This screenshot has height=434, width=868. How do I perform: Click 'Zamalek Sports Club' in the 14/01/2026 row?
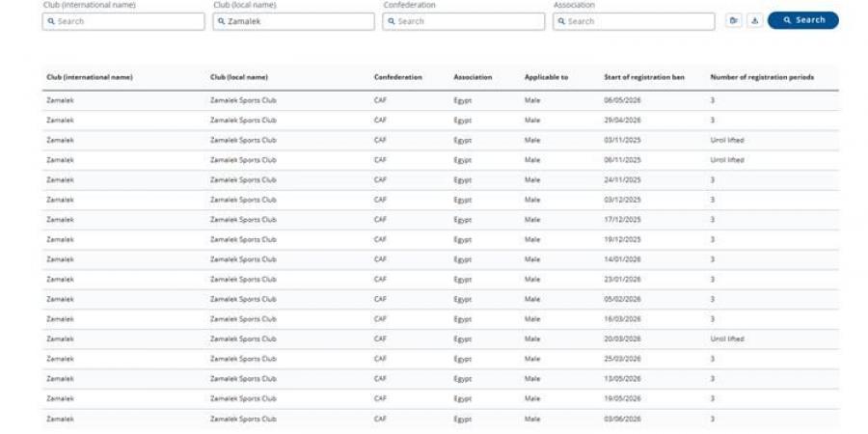243,259
